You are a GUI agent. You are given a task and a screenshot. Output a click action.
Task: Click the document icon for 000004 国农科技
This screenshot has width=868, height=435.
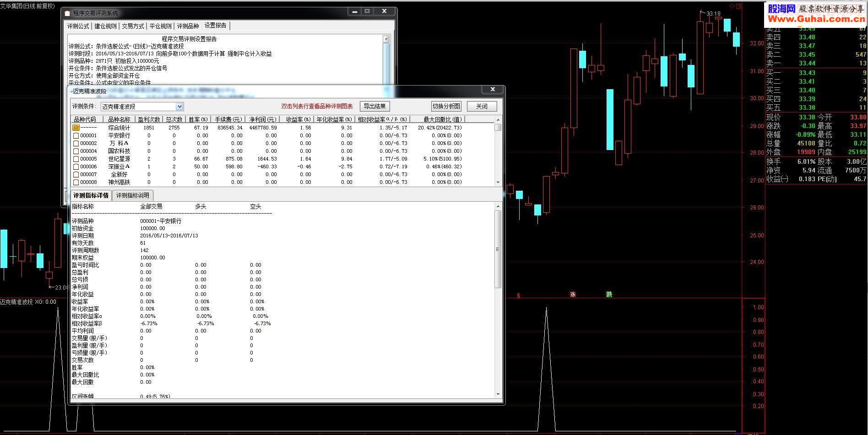pyautogui.click(x=76, y=151)
